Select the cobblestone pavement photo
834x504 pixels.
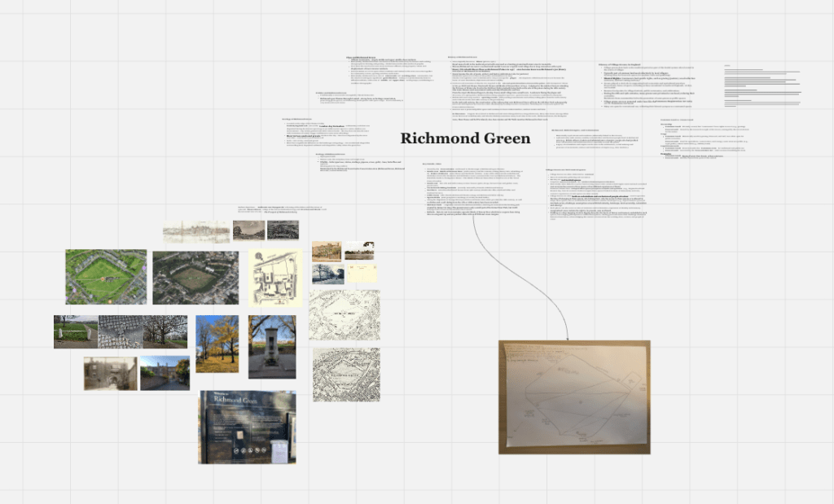[x=120, y=331]
